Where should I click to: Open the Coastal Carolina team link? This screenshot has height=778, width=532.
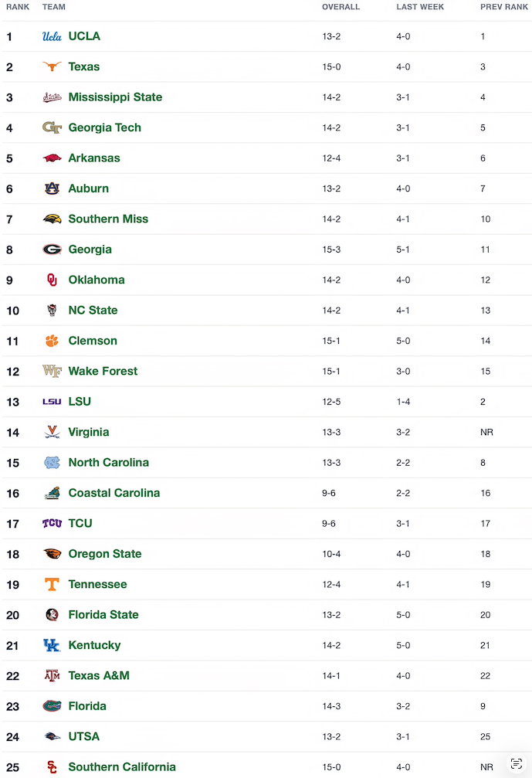(x=114, y=493)
